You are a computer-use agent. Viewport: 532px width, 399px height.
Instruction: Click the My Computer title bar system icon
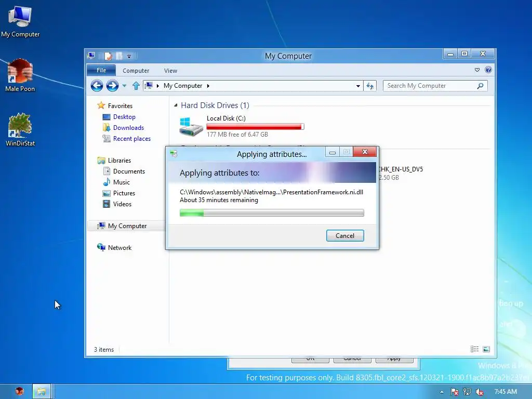(x=91, y=56)
